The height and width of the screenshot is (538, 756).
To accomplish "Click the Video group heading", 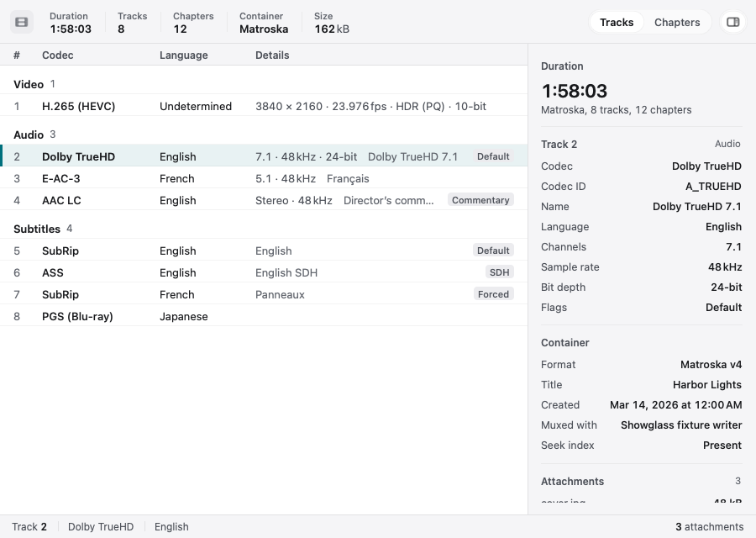I will [29, 84].
